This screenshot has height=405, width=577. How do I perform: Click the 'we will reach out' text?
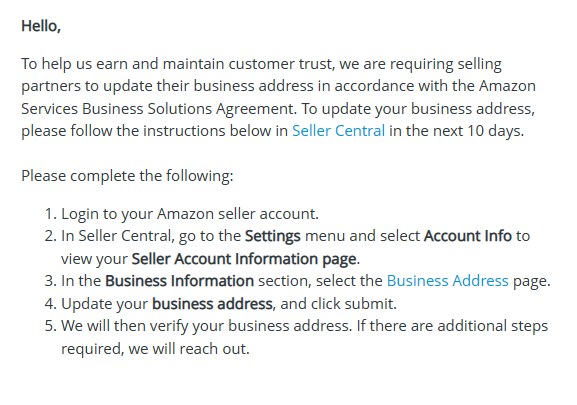(x=189, y=349)
